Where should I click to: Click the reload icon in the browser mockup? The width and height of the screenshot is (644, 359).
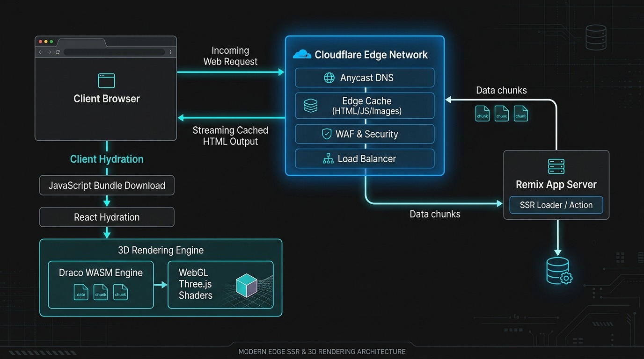(58, 52)
